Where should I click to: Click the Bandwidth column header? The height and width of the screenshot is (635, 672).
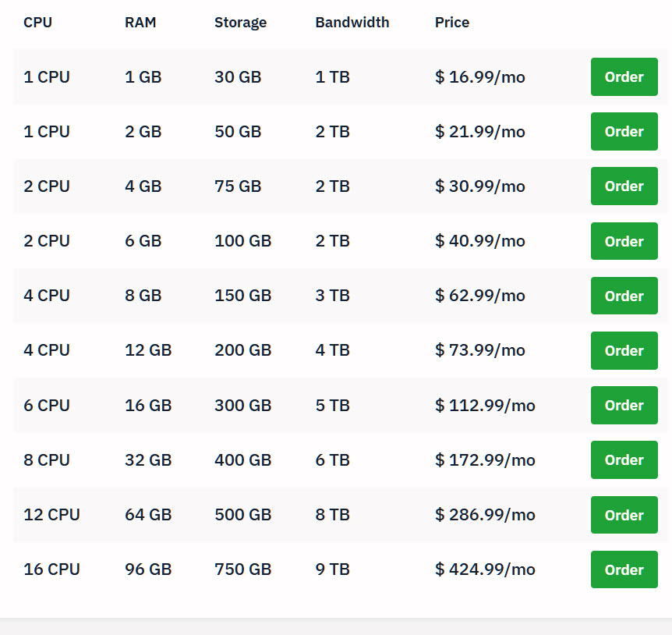pos(352,23)
